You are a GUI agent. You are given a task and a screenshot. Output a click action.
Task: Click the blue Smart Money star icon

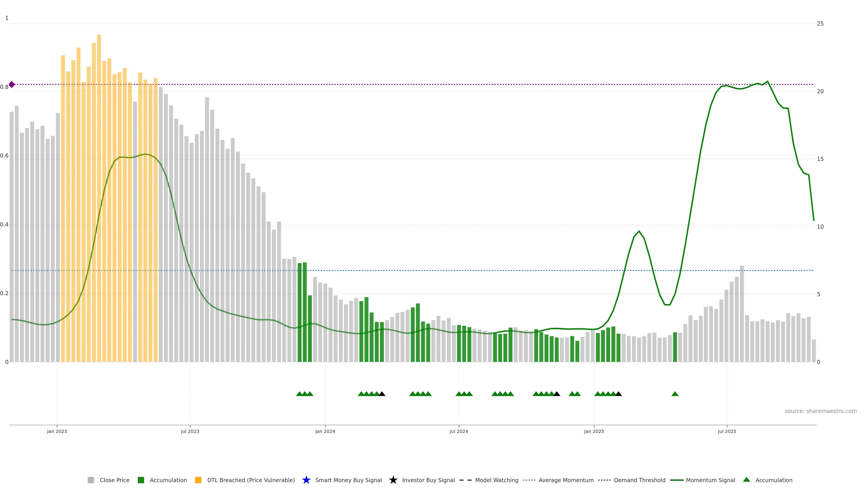point(306,480)
